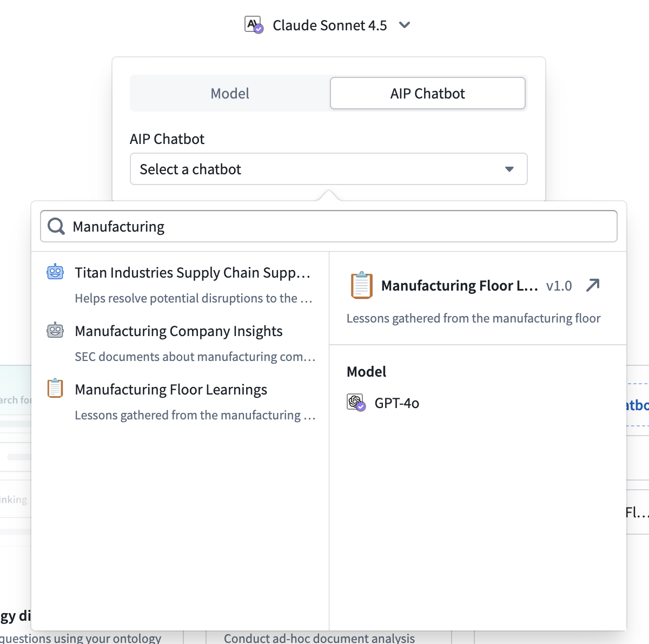This screenshot has height=644, width=649.
Task: Open the Select a chatbot dropdown
Action: point(328,169)
